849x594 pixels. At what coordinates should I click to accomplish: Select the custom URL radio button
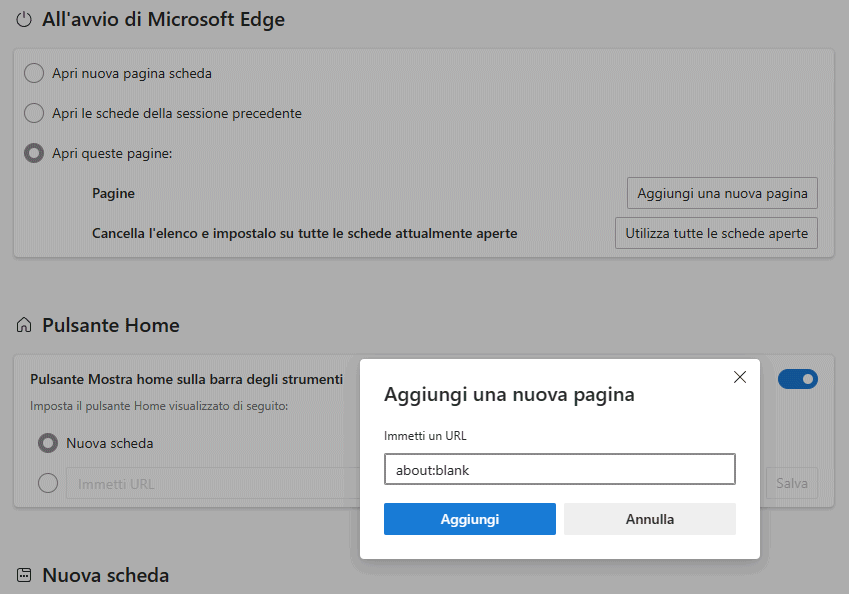(x=48, y=483)
